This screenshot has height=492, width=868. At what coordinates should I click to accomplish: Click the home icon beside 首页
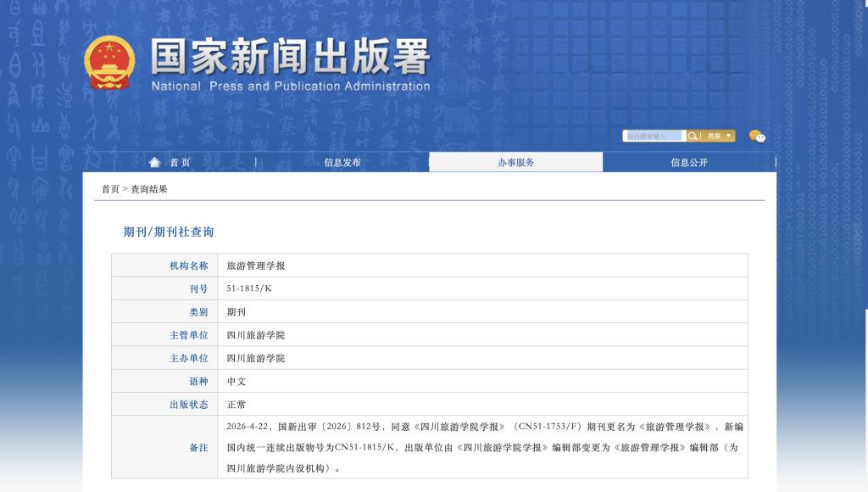pos(155,162)
